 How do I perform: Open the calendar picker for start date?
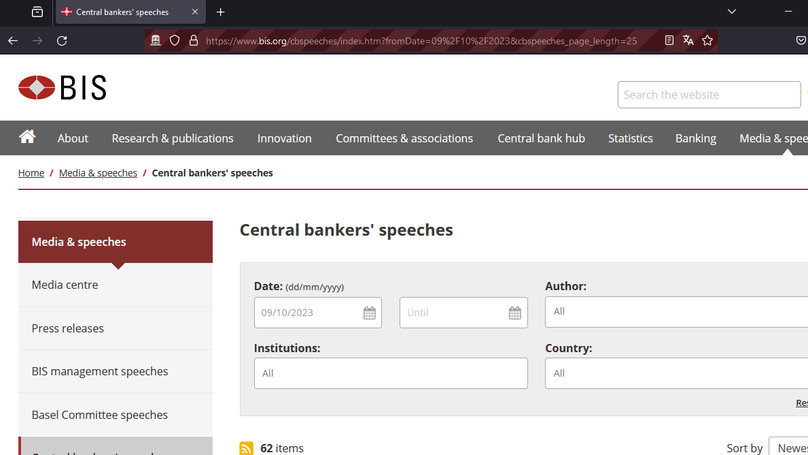[x=369, y=313]
